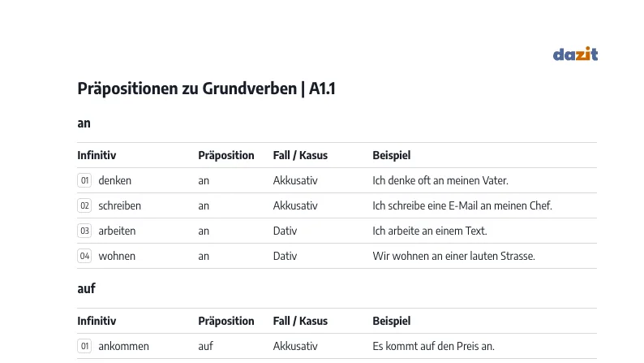Click the verb denken
The width and height of the screenshot is (644, 363).
(x=114, y=180)
